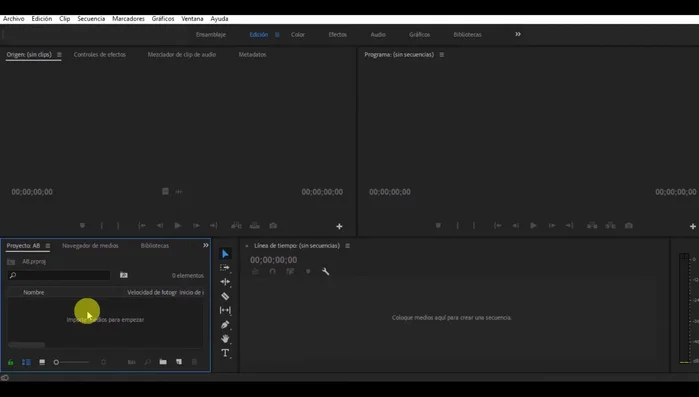Click Overwrite button in Origen monitor
This screenshot has height=397, width=699.
coord(255,225)
